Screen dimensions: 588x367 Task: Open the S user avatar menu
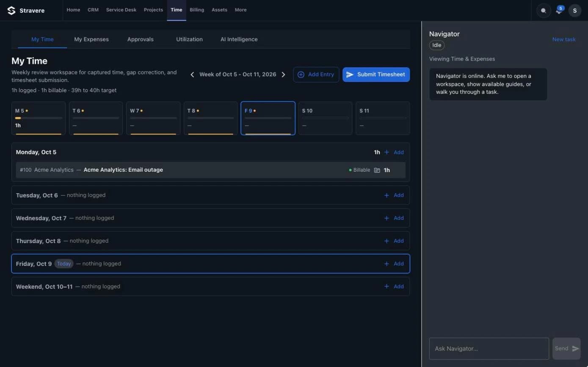coord(574,11)
